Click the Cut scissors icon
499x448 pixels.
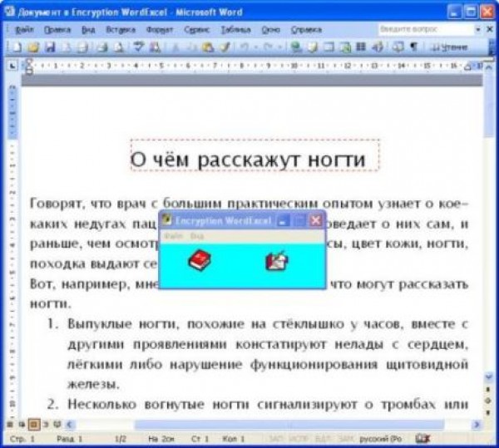[175, 47]
